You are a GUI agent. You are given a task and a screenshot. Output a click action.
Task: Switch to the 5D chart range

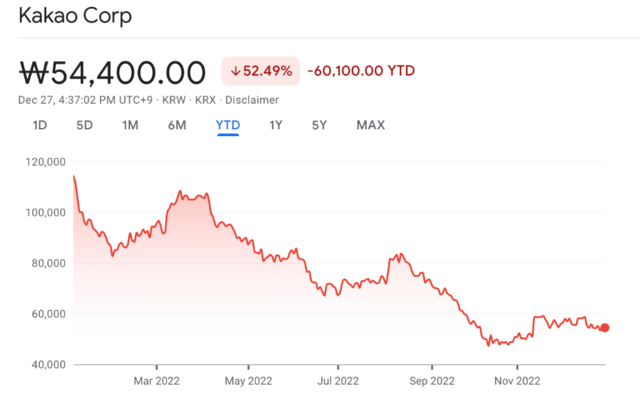point(85,125)
